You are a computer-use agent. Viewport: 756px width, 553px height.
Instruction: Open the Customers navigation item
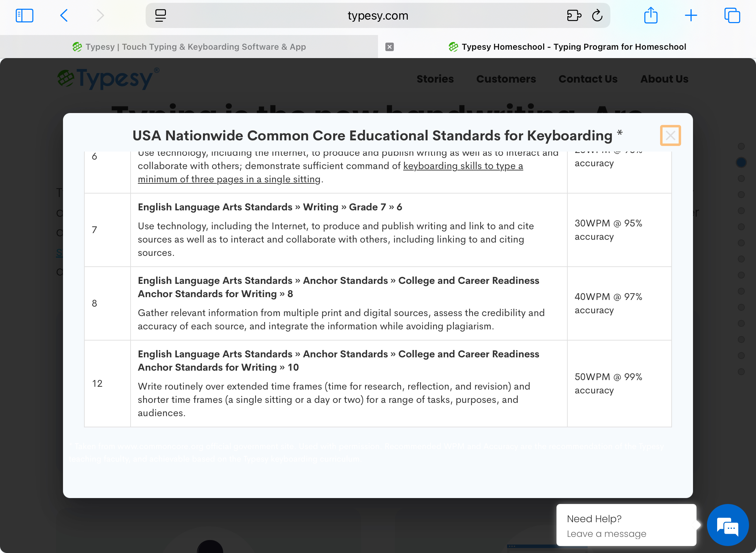click(506, 79)
